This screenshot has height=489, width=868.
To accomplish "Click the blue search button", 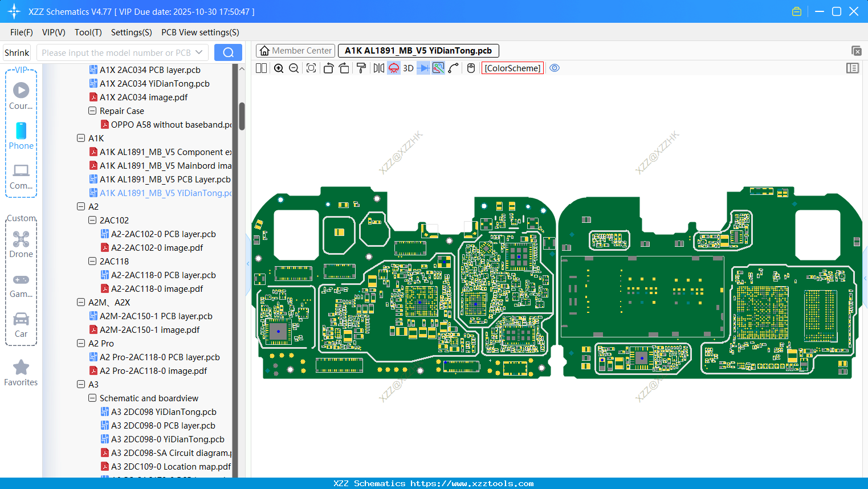I will pos(228,52).
